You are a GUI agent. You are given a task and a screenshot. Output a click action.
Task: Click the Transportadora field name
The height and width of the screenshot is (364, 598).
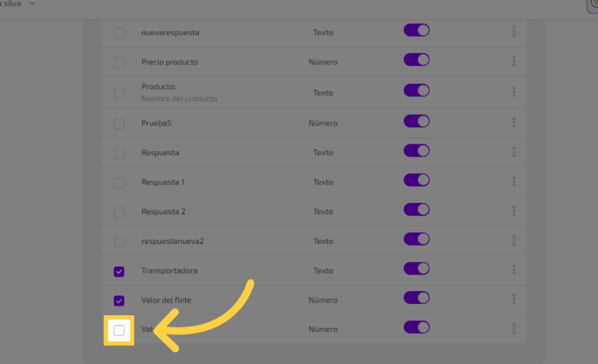click(169, 271)
